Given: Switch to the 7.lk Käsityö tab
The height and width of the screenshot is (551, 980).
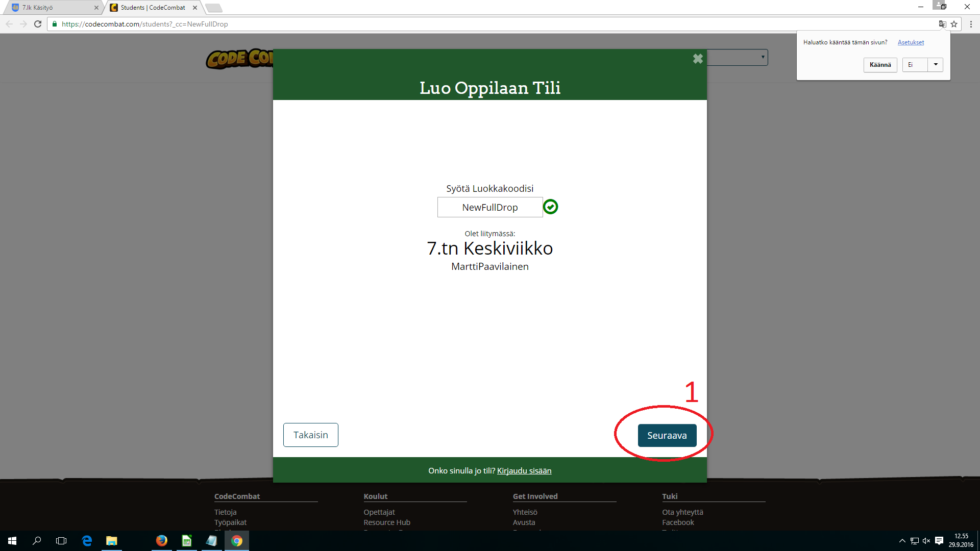Looking at the screenshot, I should [51, 8].
